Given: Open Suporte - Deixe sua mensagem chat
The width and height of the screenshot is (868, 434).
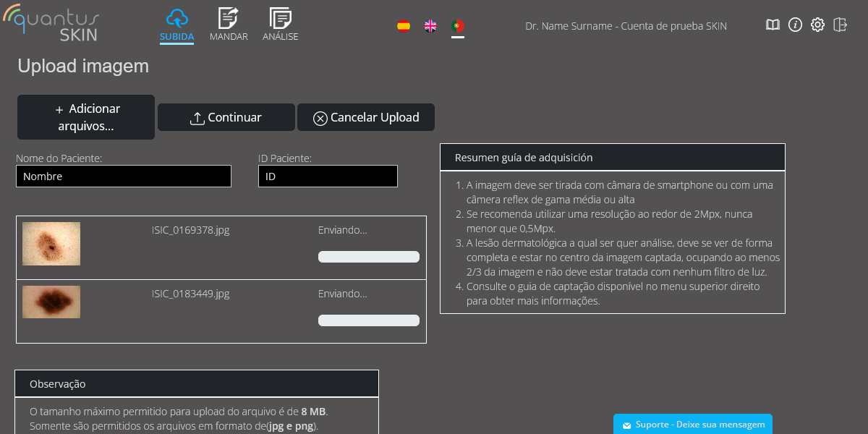Looking at the screenshot, I should (x=693, y=425).
